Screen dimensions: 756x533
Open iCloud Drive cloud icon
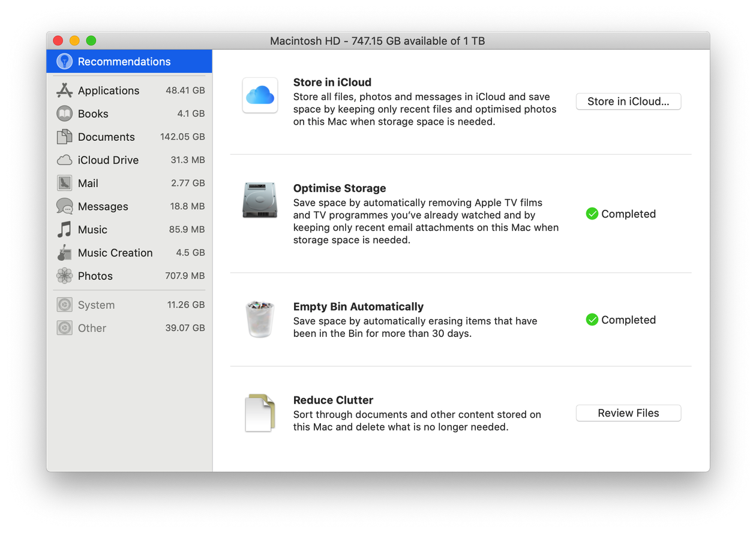64,160
